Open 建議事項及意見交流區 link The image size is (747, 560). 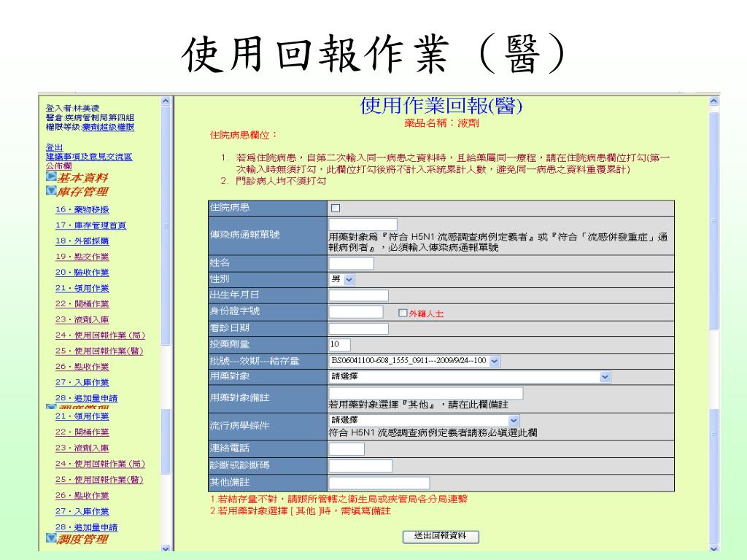(89, 156)
